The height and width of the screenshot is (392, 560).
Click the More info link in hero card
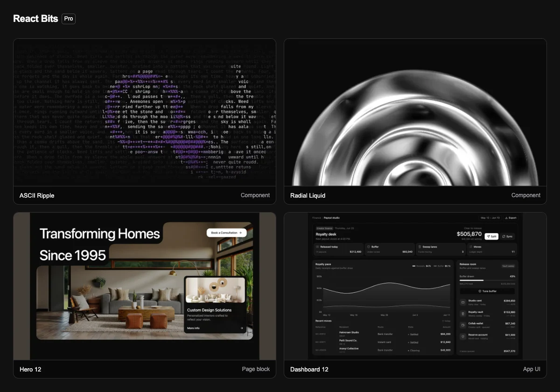click(x=193, y=328)
